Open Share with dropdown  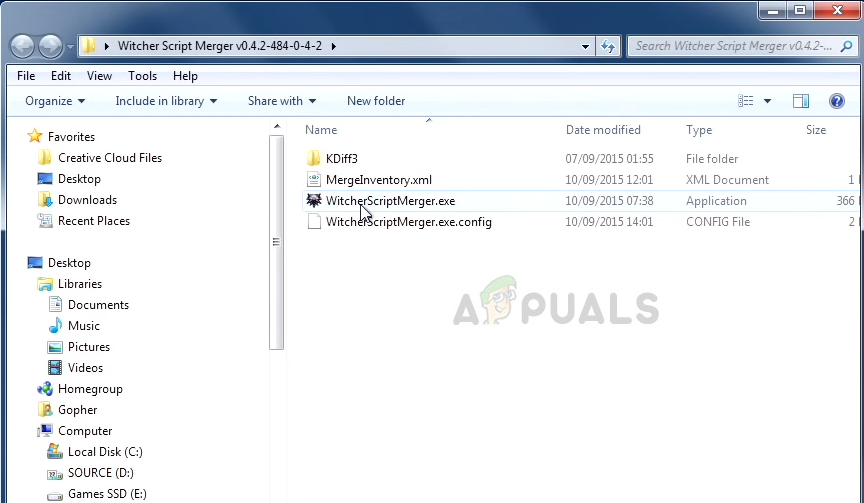click(282, 101)
